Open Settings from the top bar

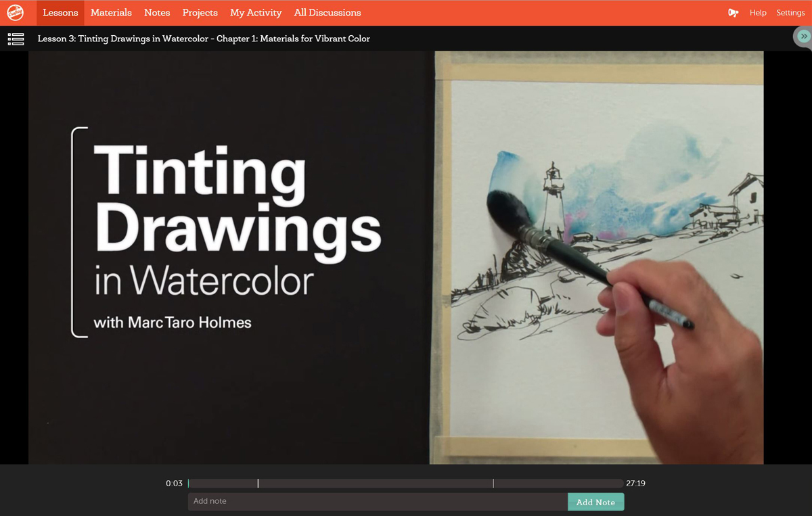pos(790,13)
